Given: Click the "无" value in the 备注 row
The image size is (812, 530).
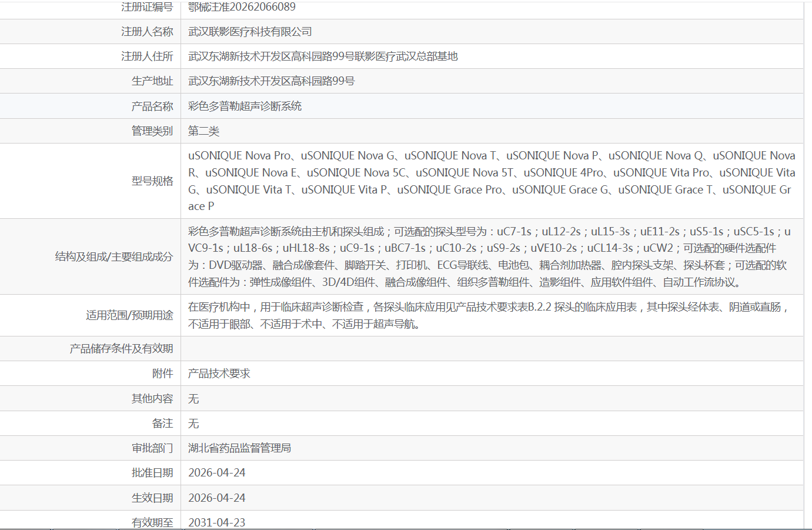Looking at the screenshot, I should (x=193, y=424).
